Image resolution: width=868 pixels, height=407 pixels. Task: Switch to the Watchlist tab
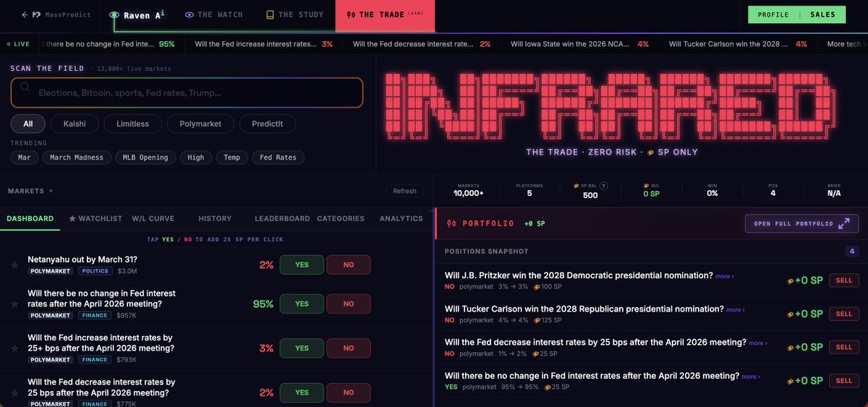pyautogui.click(x=95, y=218)
